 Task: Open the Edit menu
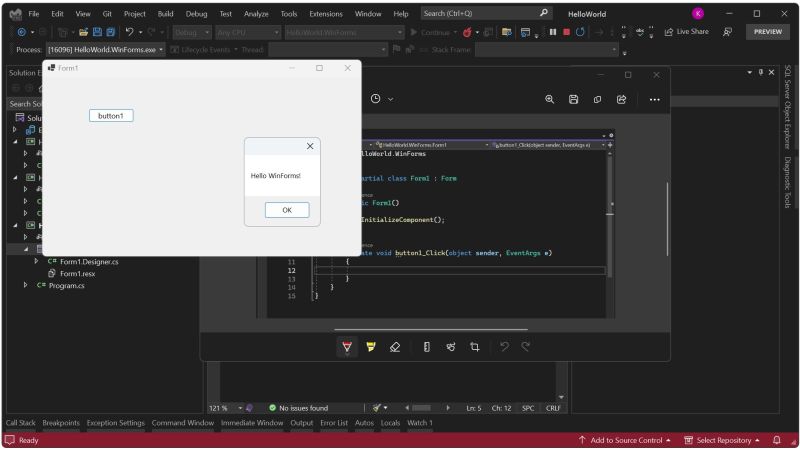coord(57,14)
